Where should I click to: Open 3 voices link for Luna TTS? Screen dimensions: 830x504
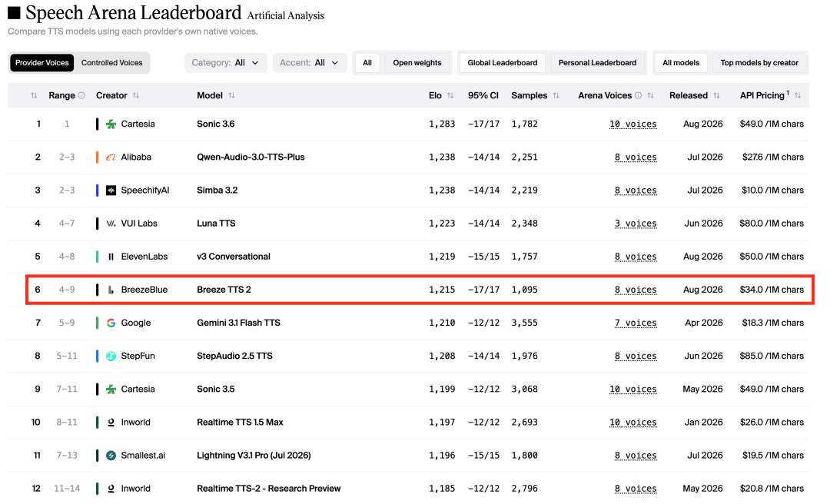coord(636,224)
